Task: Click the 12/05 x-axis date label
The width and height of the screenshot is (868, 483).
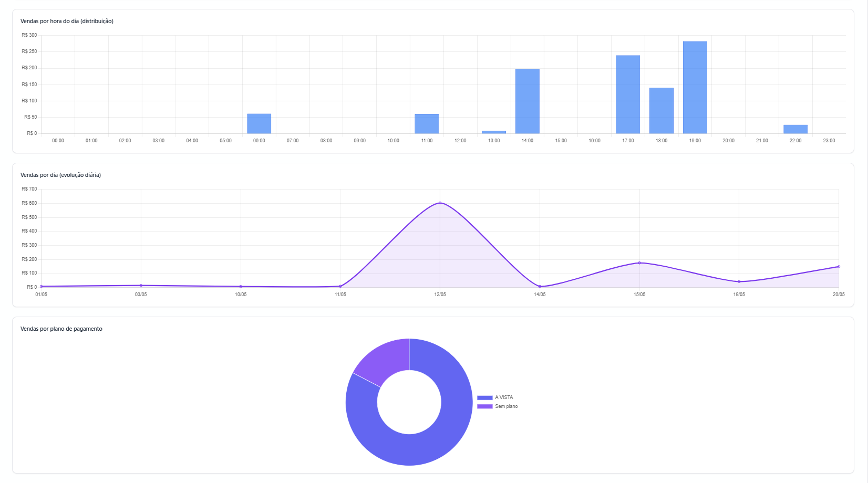Action: pyautogui.click(x=440, y=295)
